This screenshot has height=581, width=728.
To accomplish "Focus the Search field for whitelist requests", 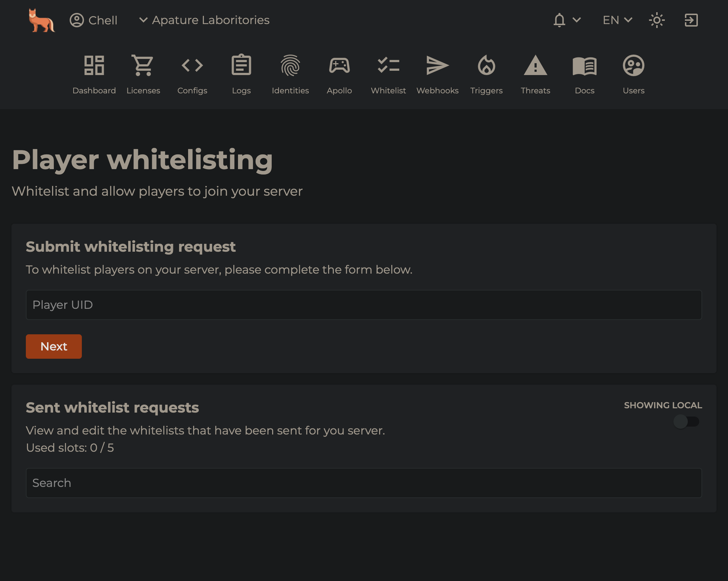I will [x=364, y=483].
